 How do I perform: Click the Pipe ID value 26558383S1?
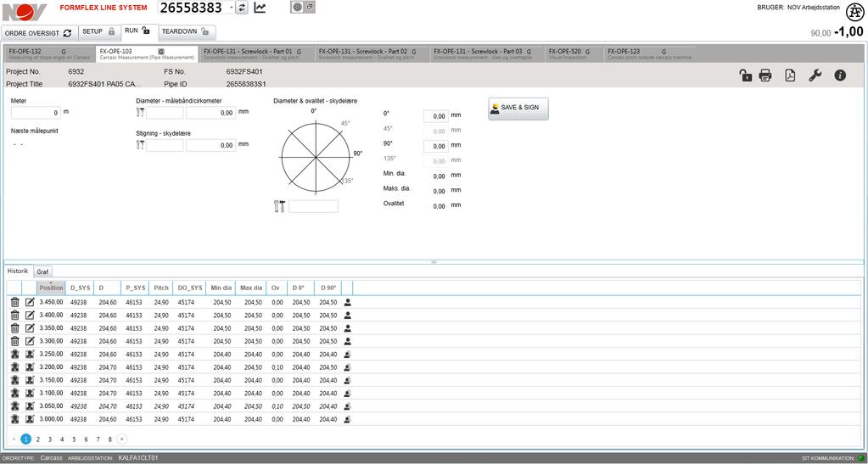tap(246, 84)
